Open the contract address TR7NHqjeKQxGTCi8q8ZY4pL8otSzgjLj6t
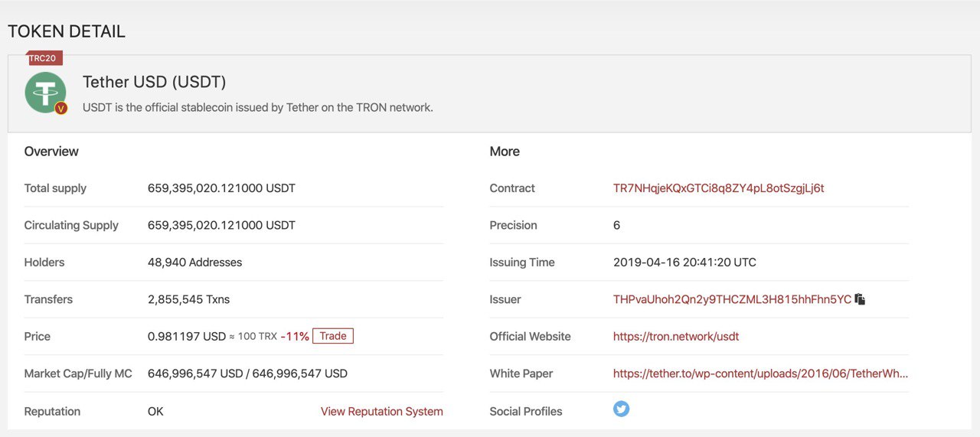This screenshot has height=437, width=980. 719,188
